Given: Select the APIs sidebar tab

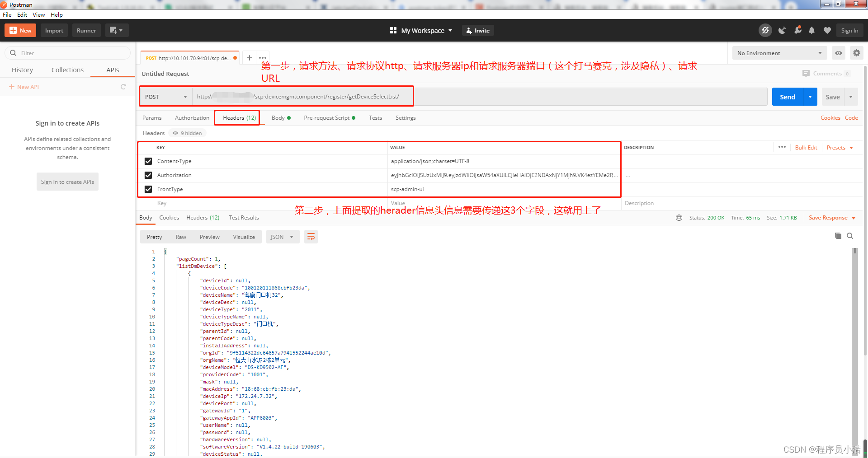Looking at the screenshot, I should click(113, 70).
